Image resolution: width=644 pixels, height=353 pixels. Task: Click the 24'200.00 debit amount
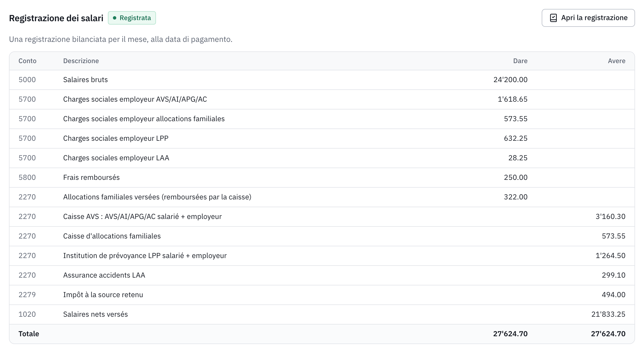click(510, 80)
